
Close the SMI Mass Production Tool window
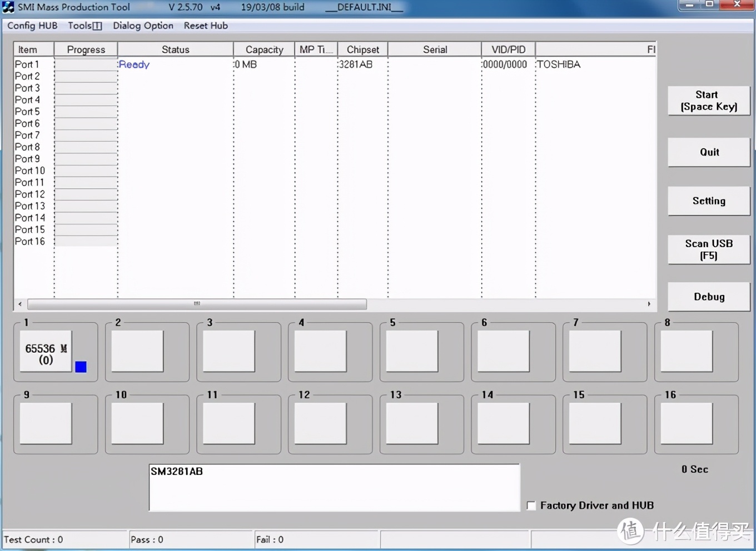click(x=737, y=5)
